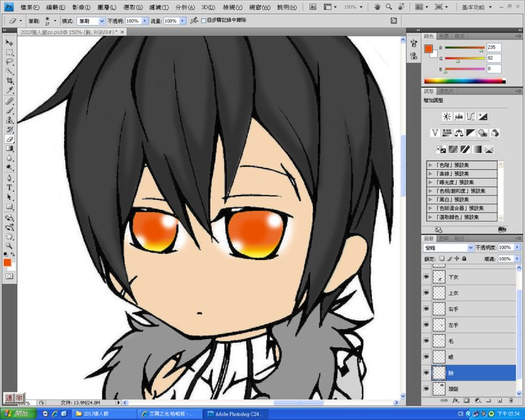Add a Color Balance adjustment

[459, 133]
